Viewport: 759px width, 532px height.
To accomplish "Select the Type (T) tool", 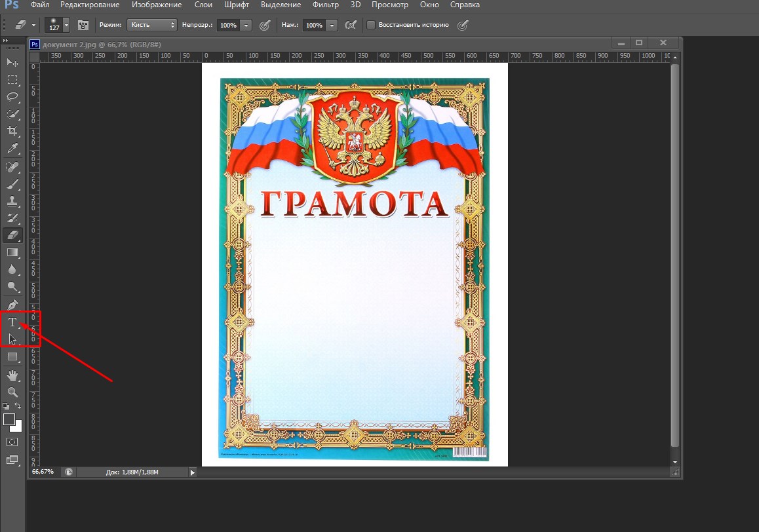I will click(x=12, y=322).
